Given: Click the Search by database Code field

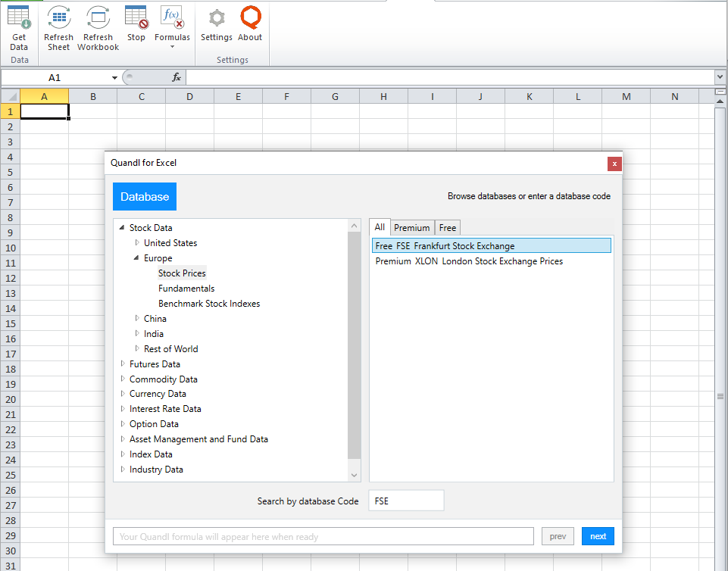Looking at the screenshot, I should click(406, 501).
